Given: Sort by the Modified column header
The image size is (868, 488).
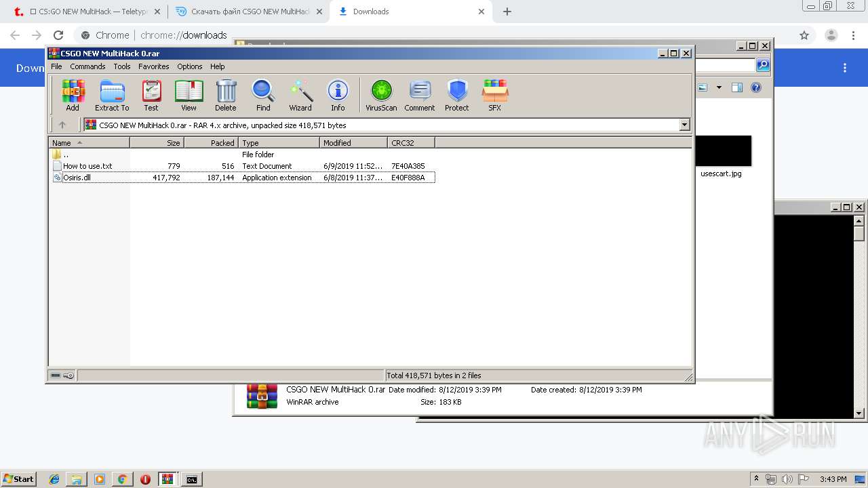Looking at the screenshot, I should pyautogui.click(x=353, y=143).
